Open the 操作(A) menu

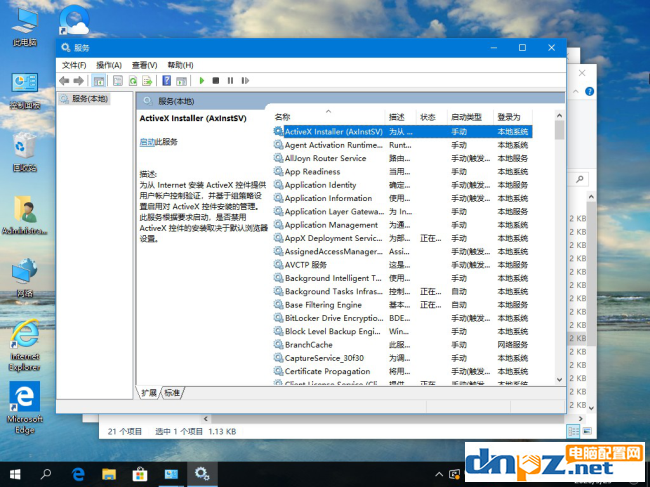coord(109,65)
